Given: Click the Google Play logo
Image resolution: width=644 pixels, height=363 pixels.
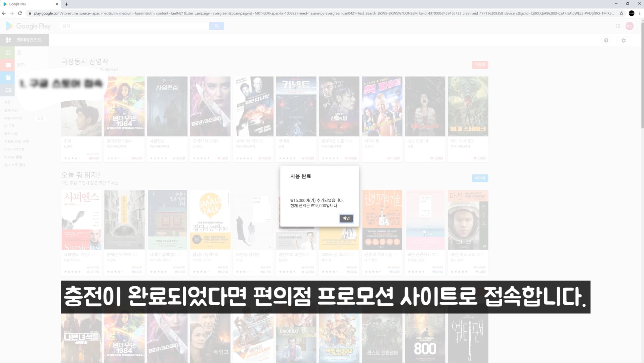Looking at the screenshot, I should (28, 26).
